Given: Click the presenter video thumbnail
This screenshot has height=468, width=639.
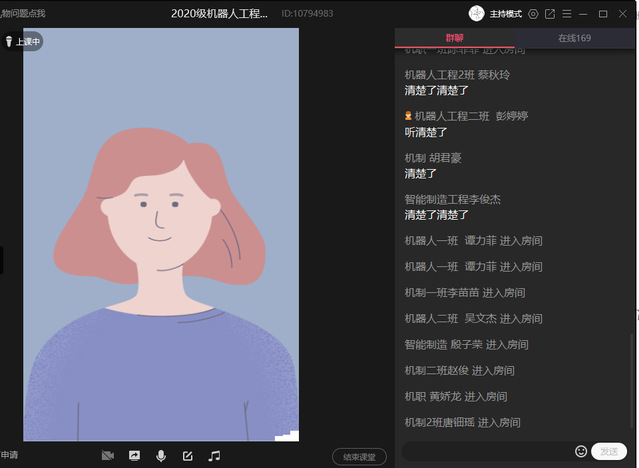Looking at the screenshot, I should point(161,234).
